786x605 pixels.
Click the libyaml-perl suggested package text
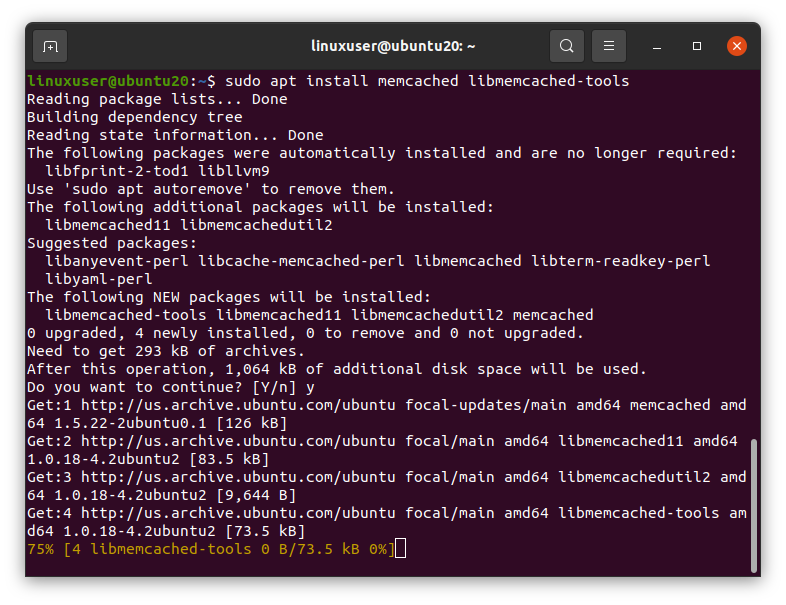coord(99,279)
